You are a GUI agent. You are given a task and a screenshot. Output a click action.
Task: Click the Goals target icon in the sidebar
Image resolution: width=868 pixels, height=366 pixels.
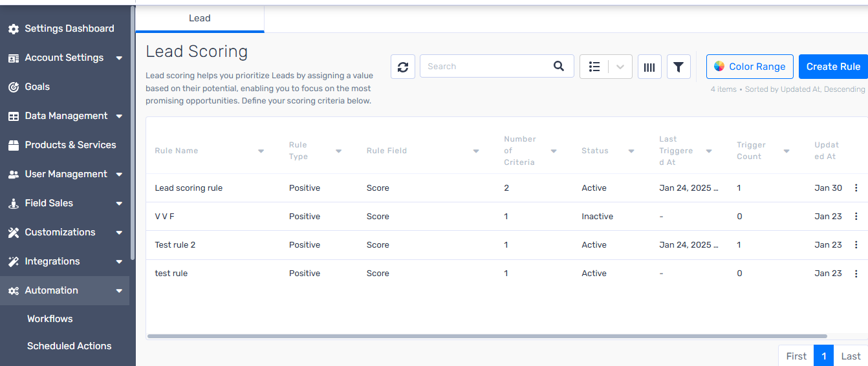13,87
